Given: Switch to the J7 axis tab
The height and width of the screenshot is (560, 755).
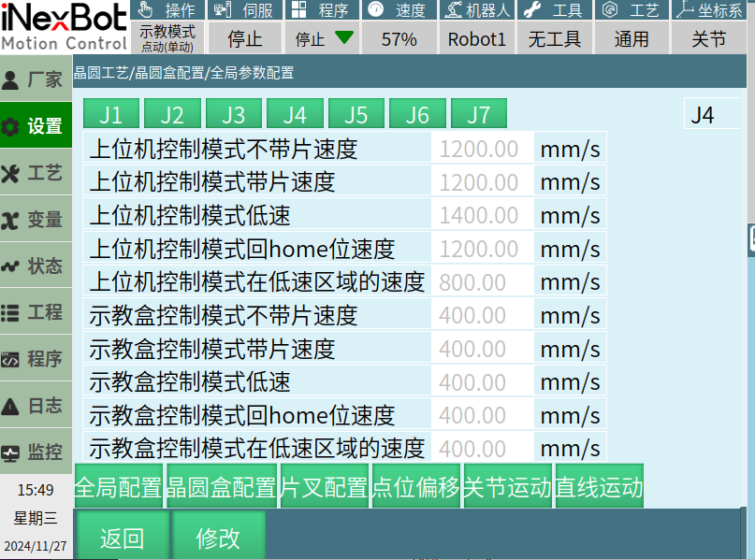Looking at the screenshot, I should 478,115.
